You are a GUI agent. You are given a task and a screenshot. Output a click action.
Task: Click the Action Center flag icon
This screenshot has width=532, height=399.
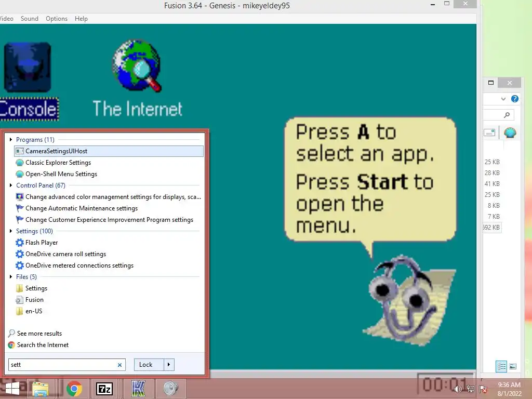point(483,390)
